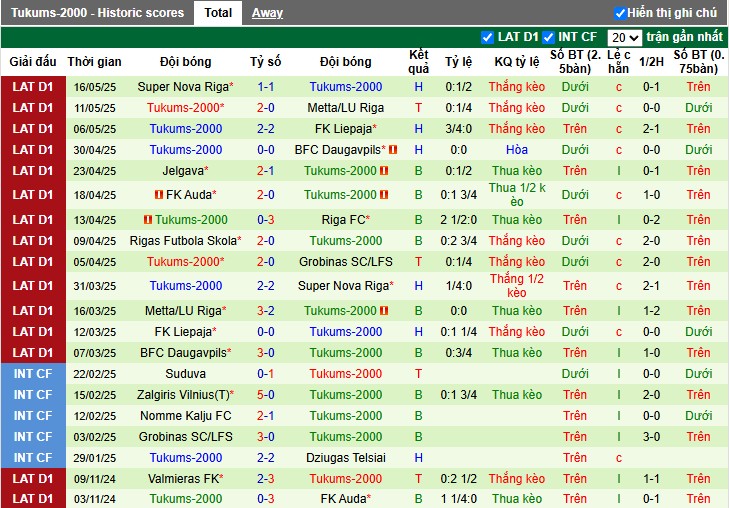Viewport: 729px width, 508px height.
Task: Click Dziugas Telsiai team name
Action: tap(345, 458)
